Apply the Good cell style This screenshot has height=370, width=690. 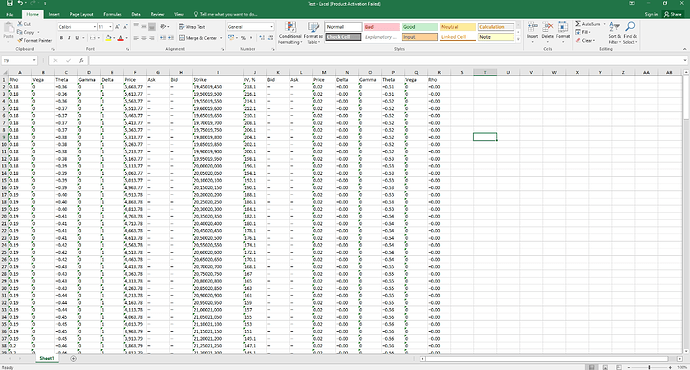coord(419,27)
